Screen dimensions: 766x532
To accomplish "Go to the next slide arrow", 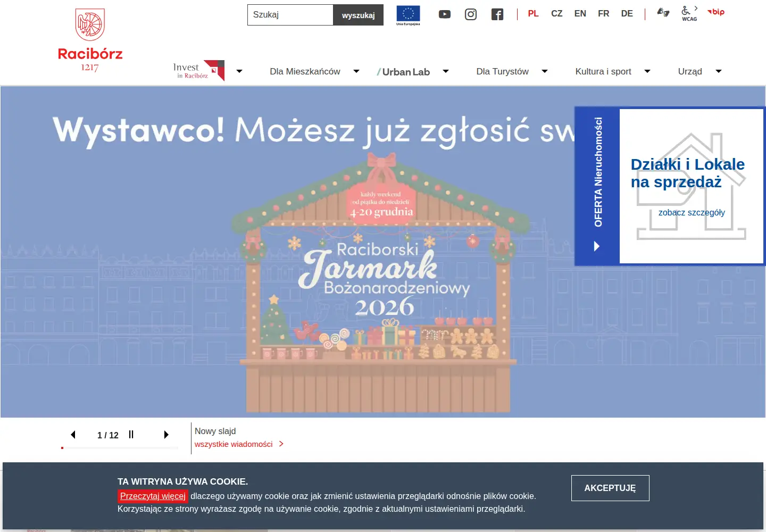I will 166,435.
